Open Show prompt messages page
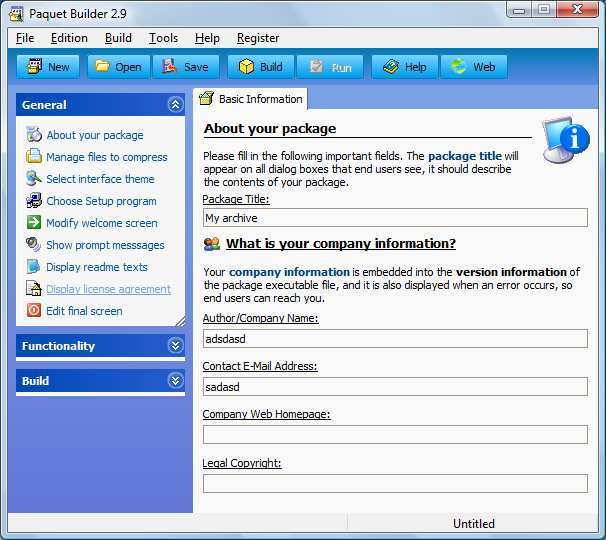This screenshot has width=606, height=540. 105,245
